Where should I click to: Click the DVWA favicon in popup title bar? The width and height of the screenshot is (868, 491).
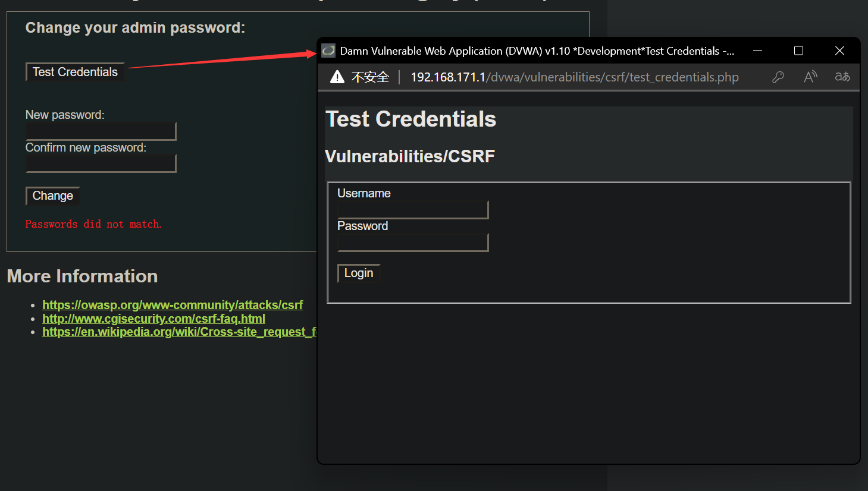[x=328, y=51]
